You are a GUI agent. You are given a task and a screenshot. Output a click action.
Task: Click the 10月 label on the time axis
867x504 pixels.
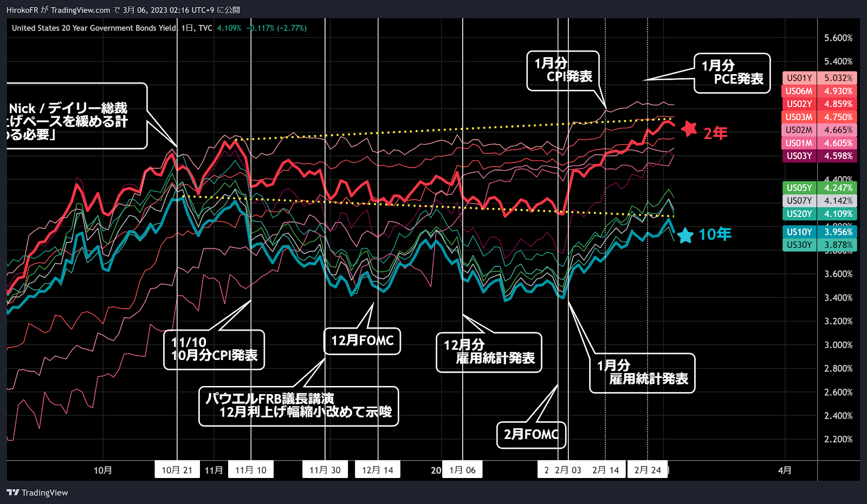point(103,470)
